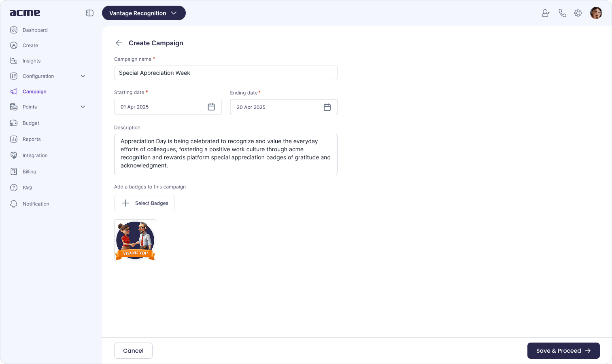Image resolution: width=612 pixels, height=364 pixels.
Task: Click the Campaign name input field
Action: point(226,73)
